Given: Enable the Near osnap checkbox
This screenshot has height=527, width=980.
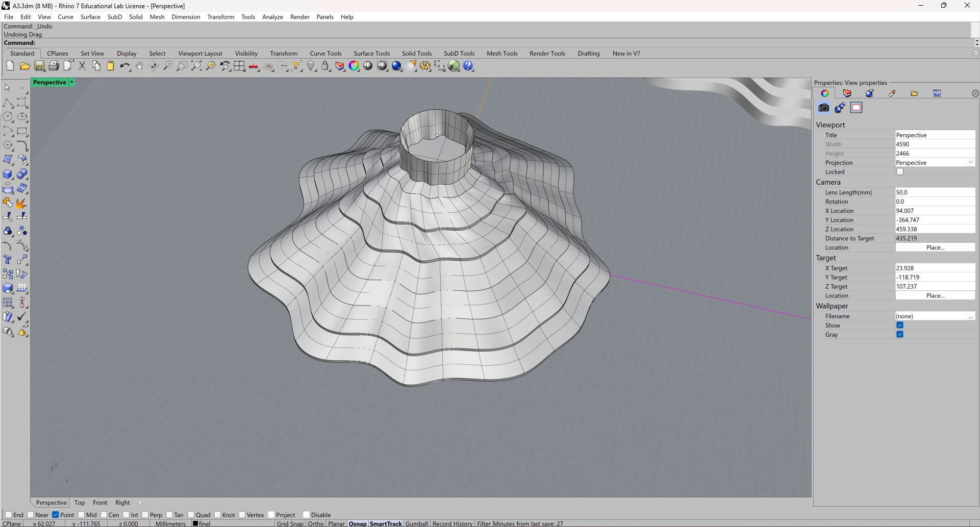Looking at the screenshot, I should point(31,515).
